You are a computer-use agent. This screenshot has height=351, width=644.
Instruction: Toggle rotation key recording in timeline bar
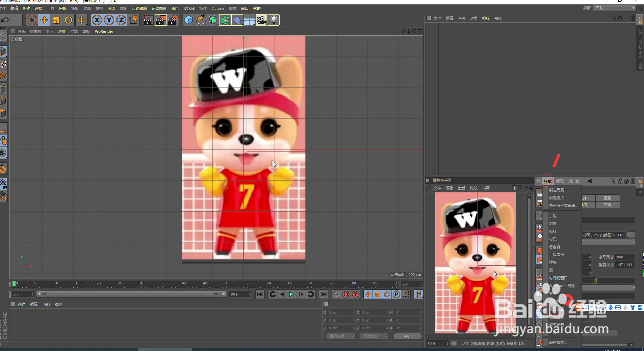387,294
